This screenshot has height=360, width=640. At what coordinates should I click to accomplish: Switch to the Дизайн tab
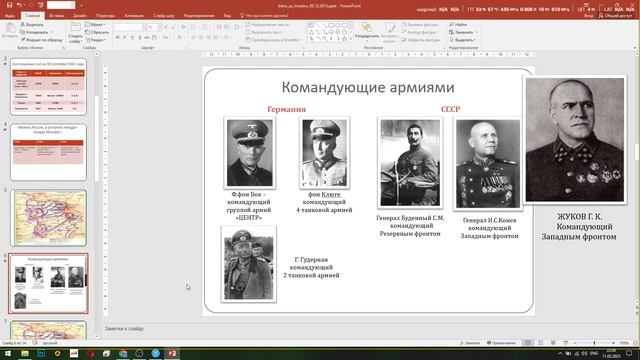point(80,16)
